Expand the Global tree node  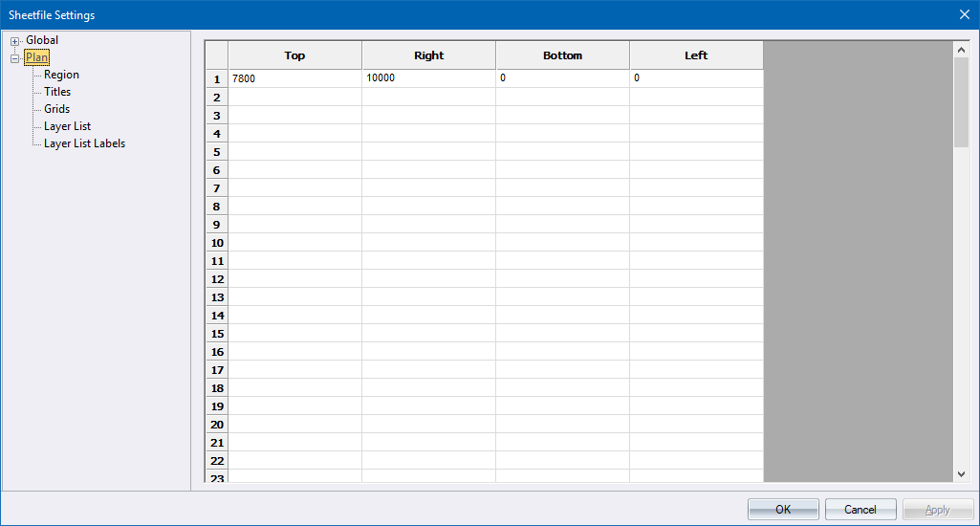(15, 41)
